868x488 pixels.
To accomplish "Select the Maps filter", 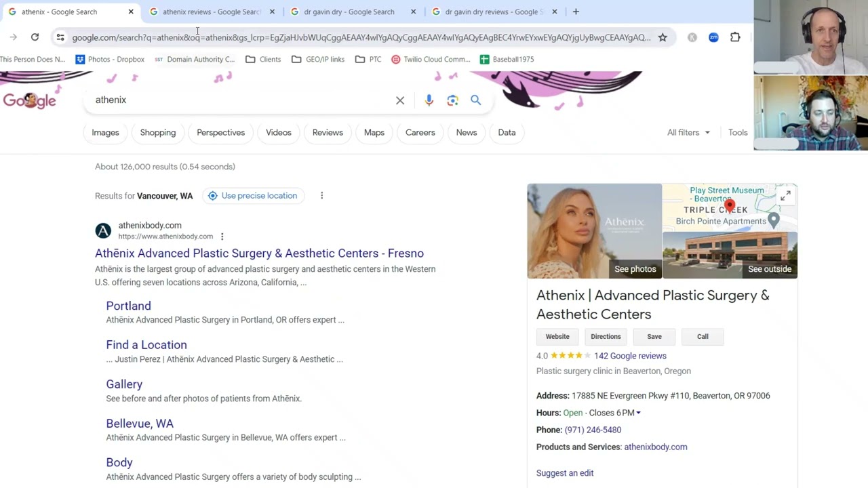I will 374,133.
